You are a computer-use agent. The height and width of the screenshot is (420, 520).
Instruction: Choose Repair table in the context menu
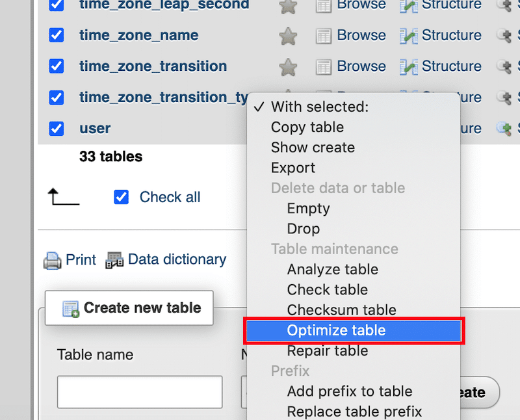(x=327, y=350)
